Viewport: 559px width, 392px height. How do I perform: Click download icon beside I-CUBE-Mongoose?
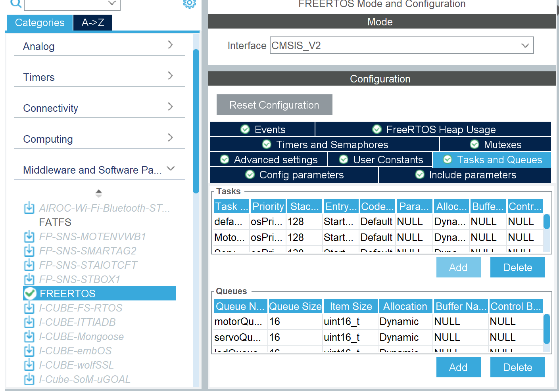(29, 337)
